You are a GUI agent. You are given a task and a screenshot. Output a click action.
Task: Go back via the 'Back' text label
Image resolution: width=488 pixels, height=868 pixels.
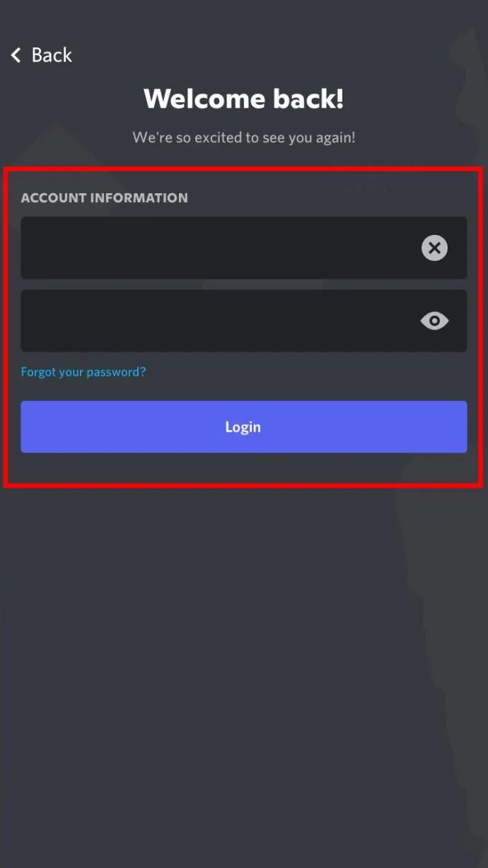pos(52,55)
